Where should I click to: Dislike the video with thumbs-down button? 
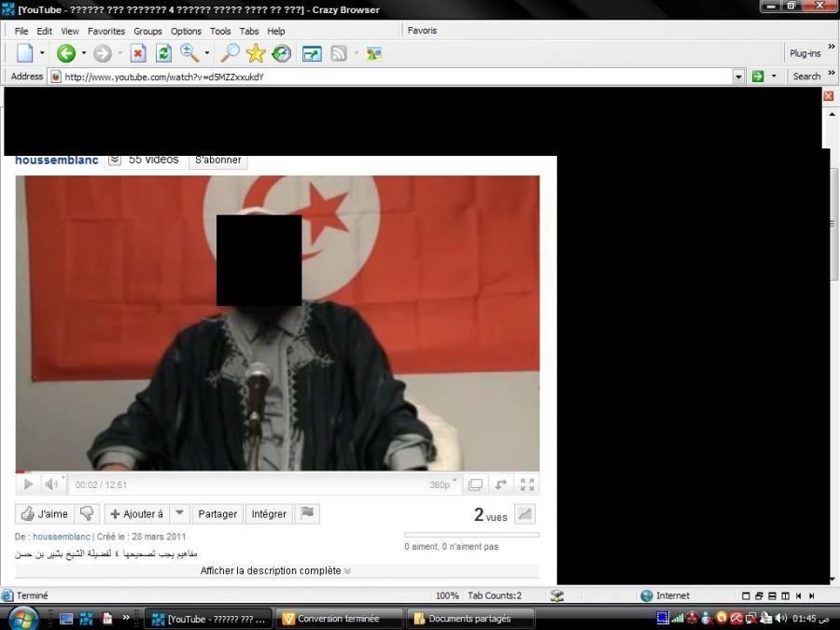[87, 513]
